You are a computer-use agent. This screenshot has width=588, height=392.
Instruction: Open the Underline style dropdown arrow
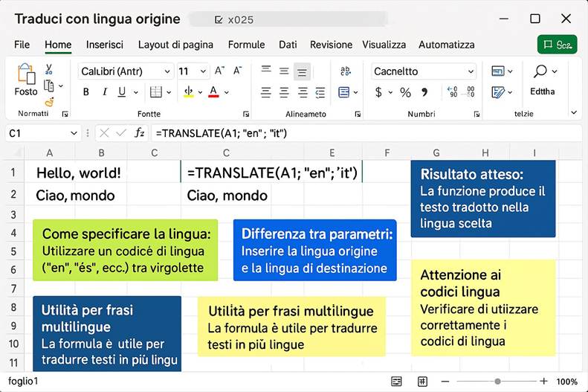[136, 92]
